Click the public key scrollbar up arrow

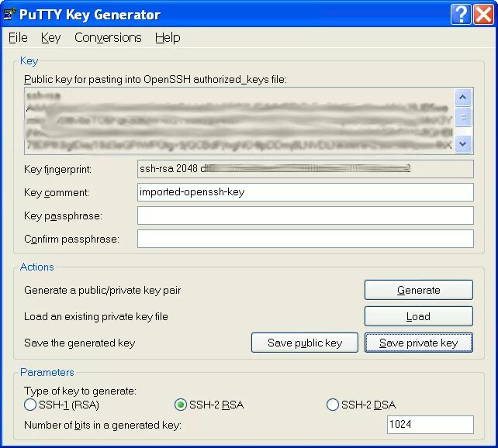pos(463,98)
